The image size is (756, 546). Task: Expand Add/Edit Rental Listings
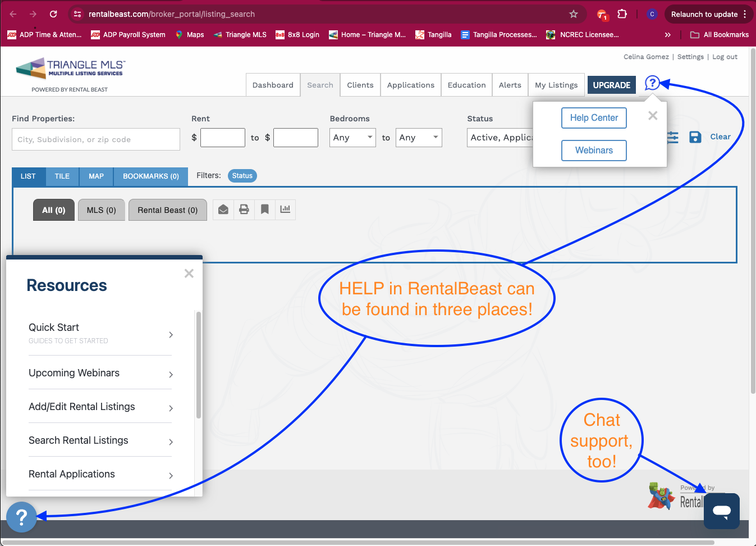point(100,407)
